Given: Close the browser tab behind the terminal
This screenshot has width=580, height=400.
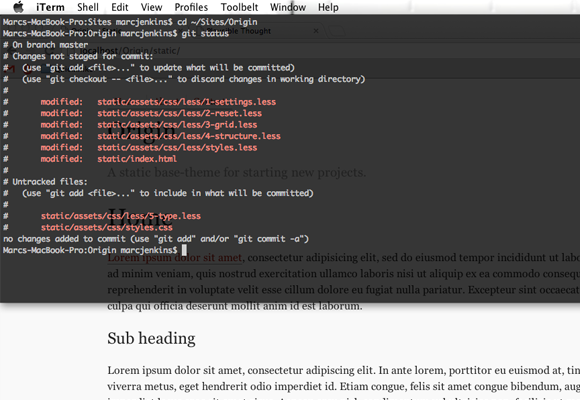Looking at the screenshot, I should (316, 31).
